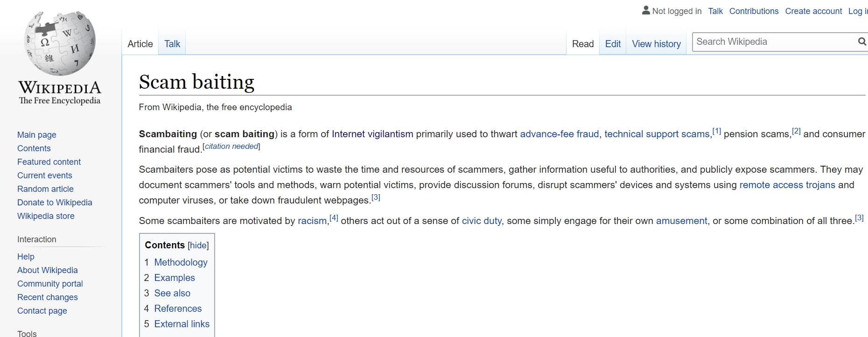Open Current events sidebar link
868x337 pixels.
pyautogui.click(x=45, y=176)
